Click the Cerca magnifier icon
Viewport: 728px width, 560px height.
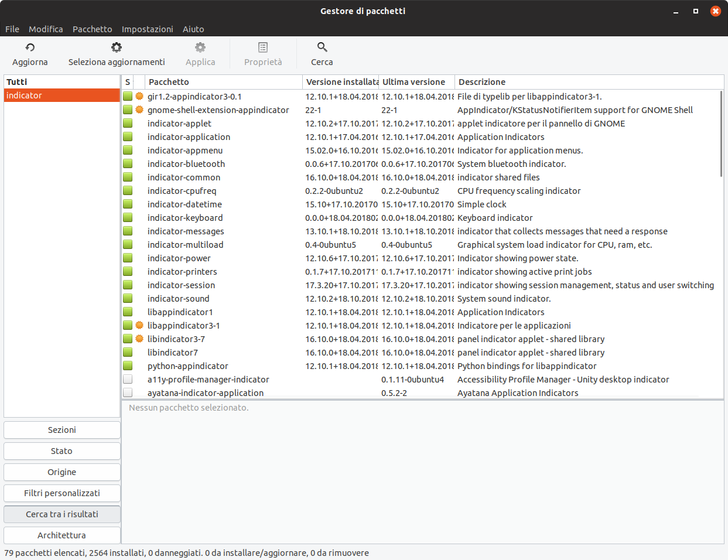(x=322, y=47)
